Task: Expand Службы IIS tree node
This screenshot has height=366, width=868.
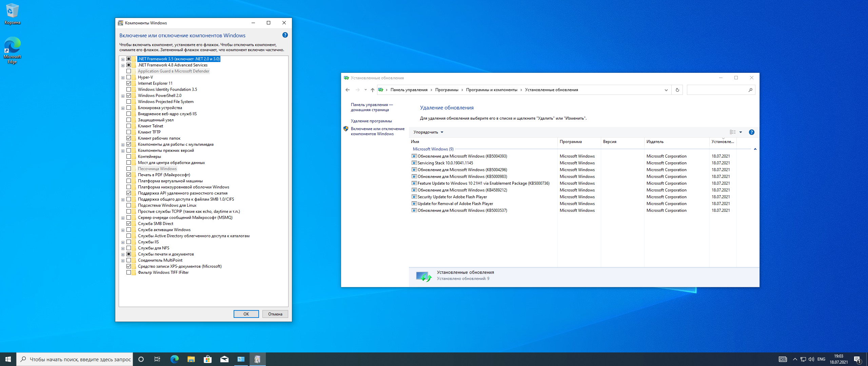Action: click(x=123, y=242)
